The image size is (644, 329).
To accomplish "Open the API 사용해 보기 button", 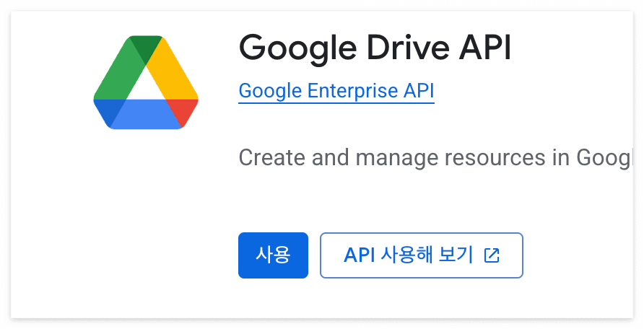I will tap(422, 255).
